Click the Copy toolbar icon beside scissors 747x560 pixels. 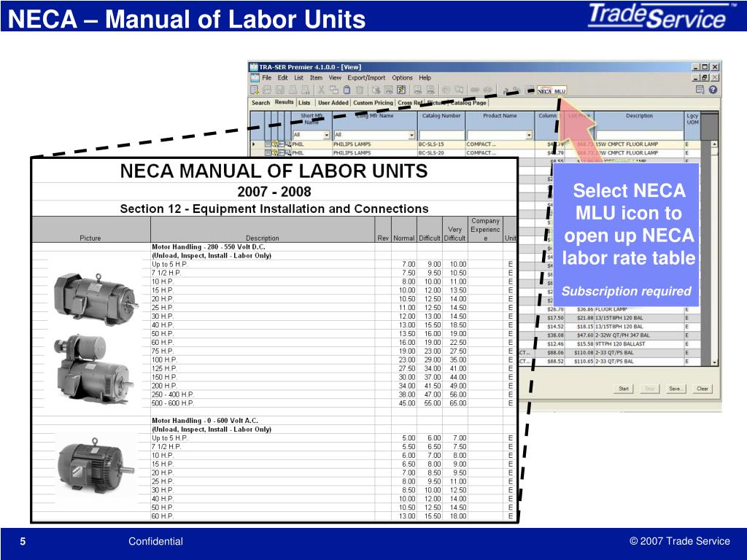pos(334,90)
